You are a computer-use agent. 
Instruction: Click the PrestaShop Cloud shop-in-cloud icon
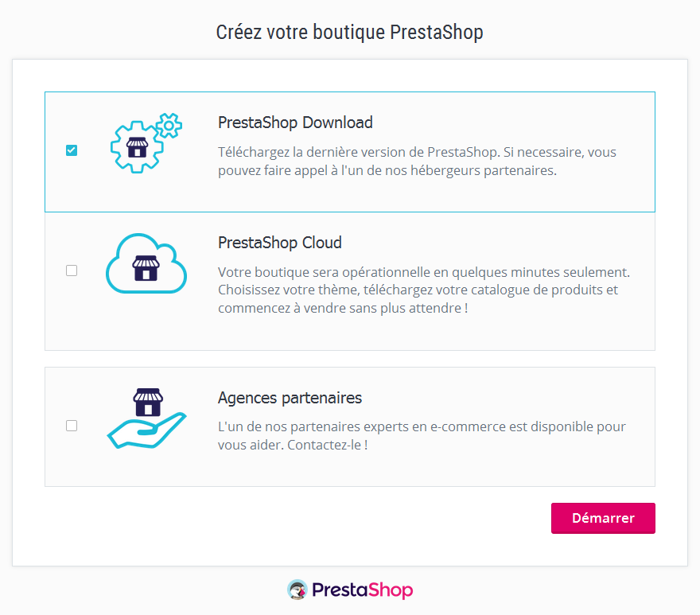pyautogui.click(x=146, y=263)
